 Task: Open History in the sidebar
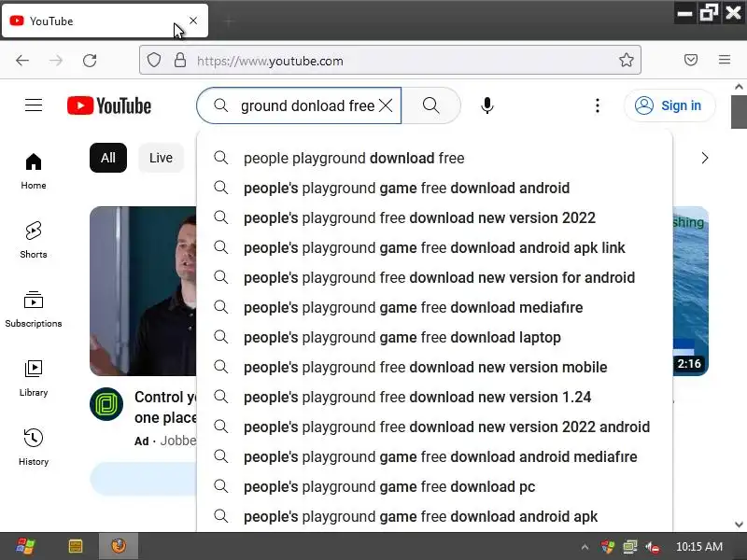pos(34,447)
